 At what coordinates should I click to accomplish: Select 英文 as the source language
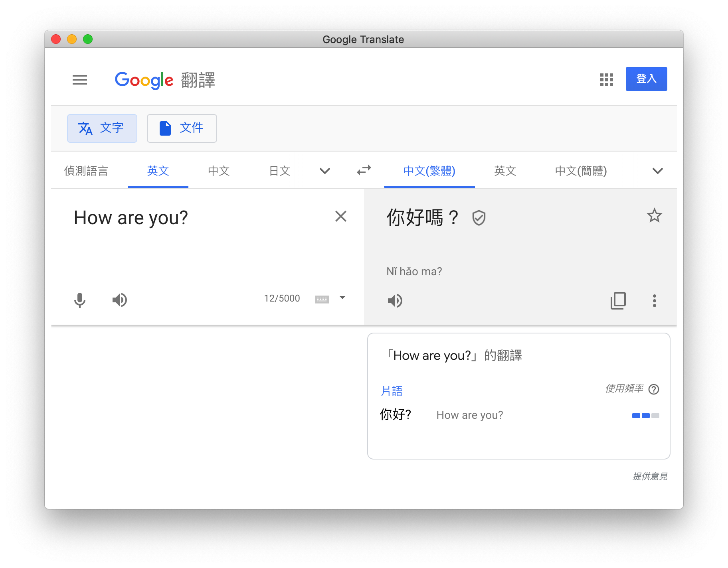click(x=158, y=171)
